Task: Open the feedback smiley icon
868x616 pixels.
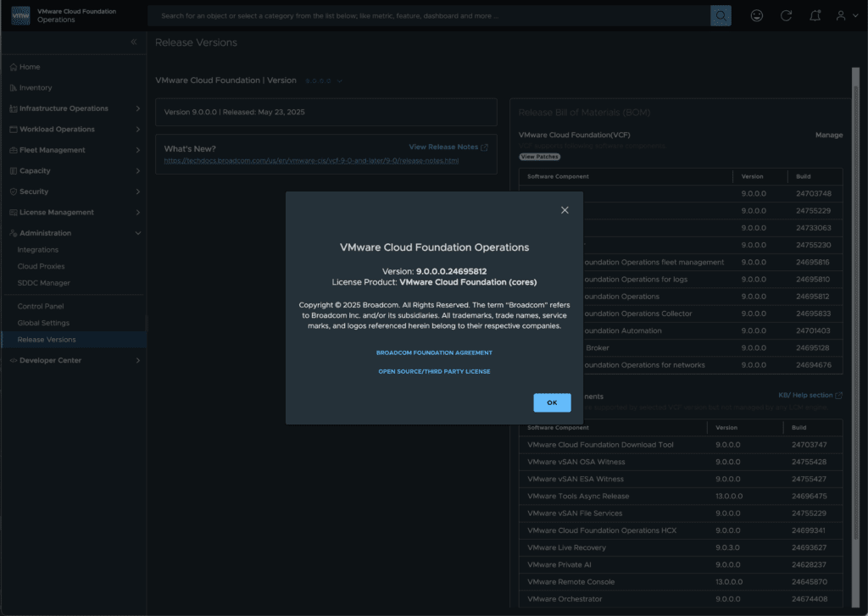Action: pyautogui.click(x=757, y=16)
